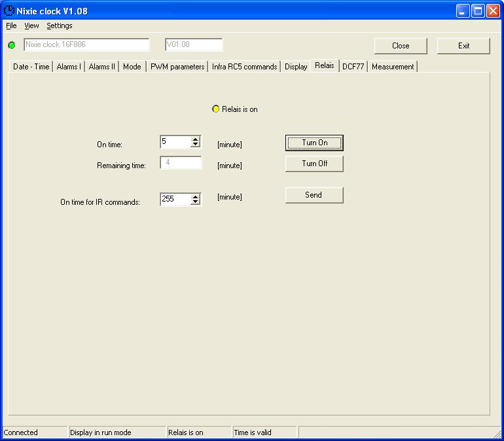Decrease On time for IR commands value

[196, 202]
